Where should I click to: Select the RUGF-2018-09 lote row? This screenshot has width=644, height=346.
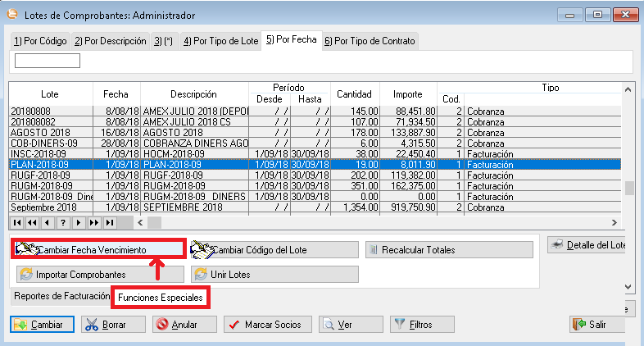click(x=164, y=175)
